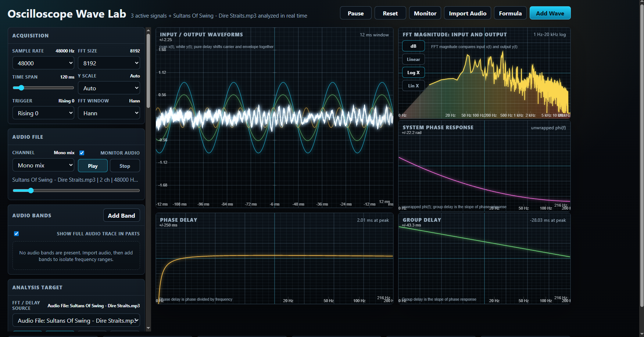Click the Time Span slider
Image resolution: width=644 pixels, height=337 pixels.
(43, 88)
